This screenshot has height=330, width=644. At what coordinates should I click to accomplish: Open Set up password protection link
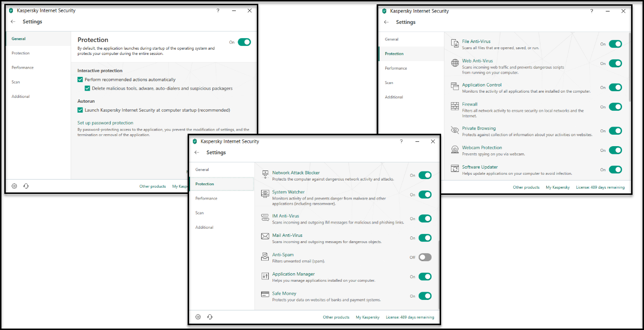coord(106,123)
